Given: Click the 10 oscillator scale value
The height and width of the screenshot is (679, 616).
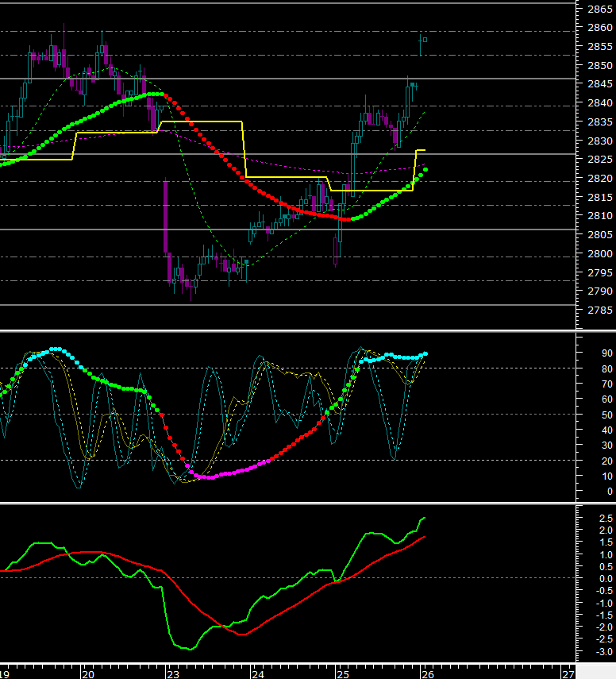Looking at the screenshot, I should (x=607, y=476).
